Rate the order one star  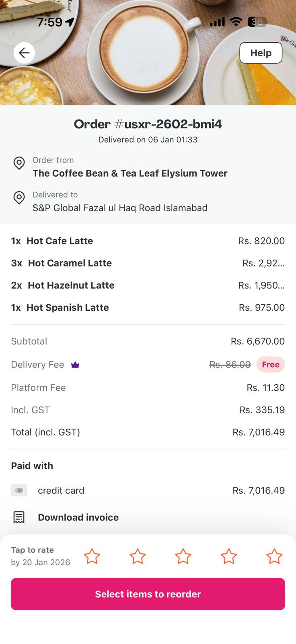pos(92,556)
